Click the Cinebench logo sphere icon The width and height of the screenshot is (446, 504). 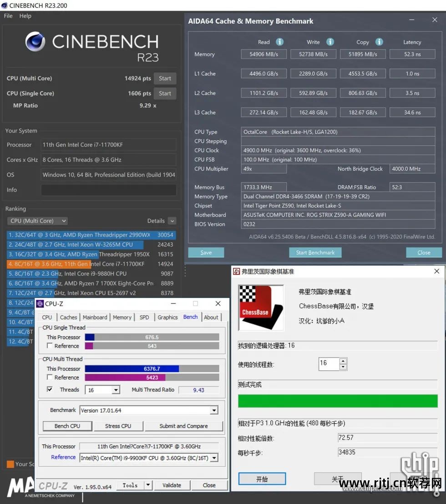pos(35,42)
